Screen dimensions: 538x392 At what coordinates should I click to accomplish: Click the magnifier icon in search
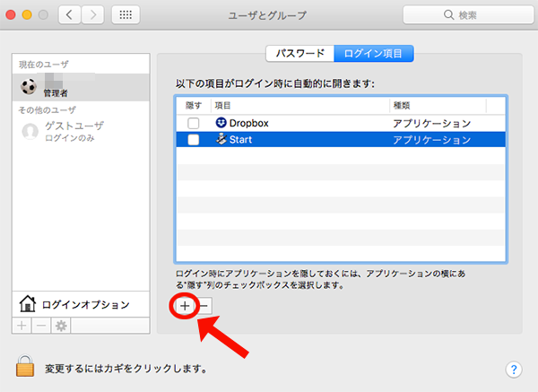449,14
